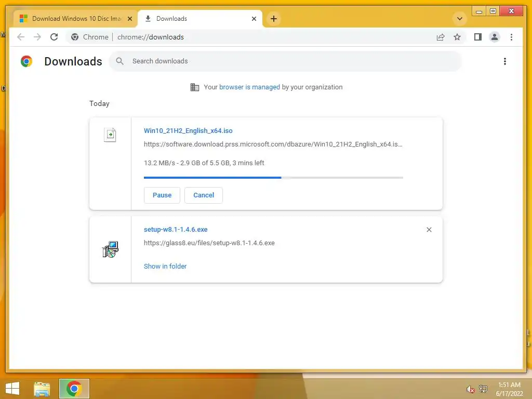The height and width of the screenshot is (399, 532).
Task: Open Chrome's main three-dot menu
Action: pyautogui.click(x=511, y=37)
